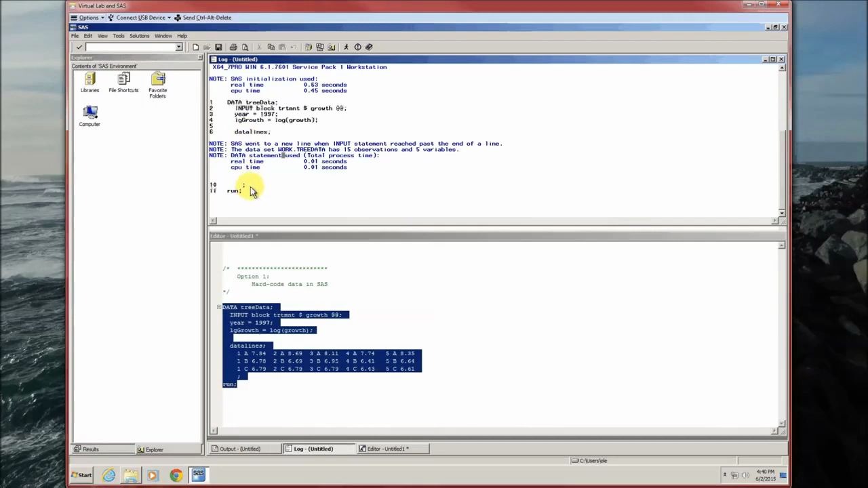
Task: Click the Copy toolbar icon
Action: pyautogui.click(x=271, y=47)
